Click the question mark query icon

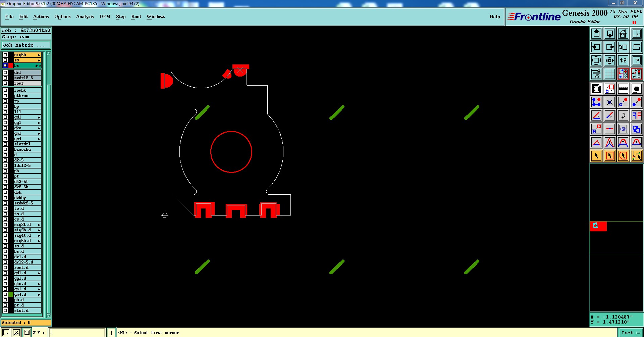tap(637, 60)
